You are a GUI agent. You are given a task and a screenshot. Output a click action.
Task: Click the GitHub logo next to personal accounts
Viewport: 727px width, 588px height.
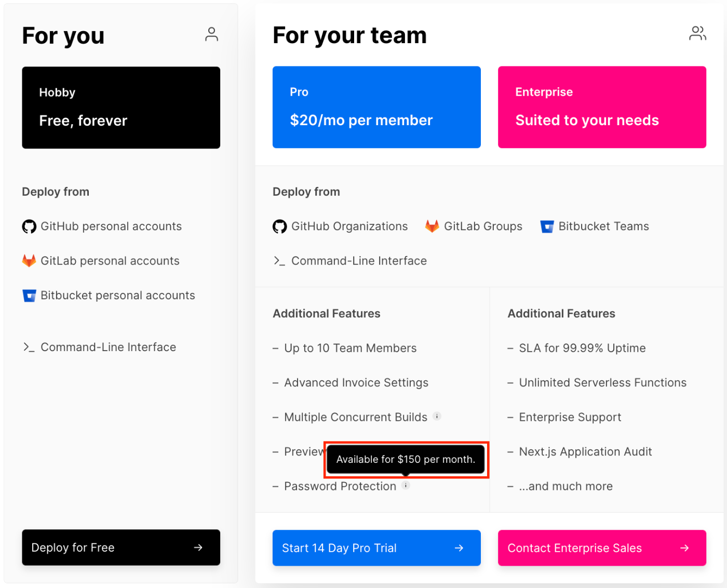tap(29, 226)
